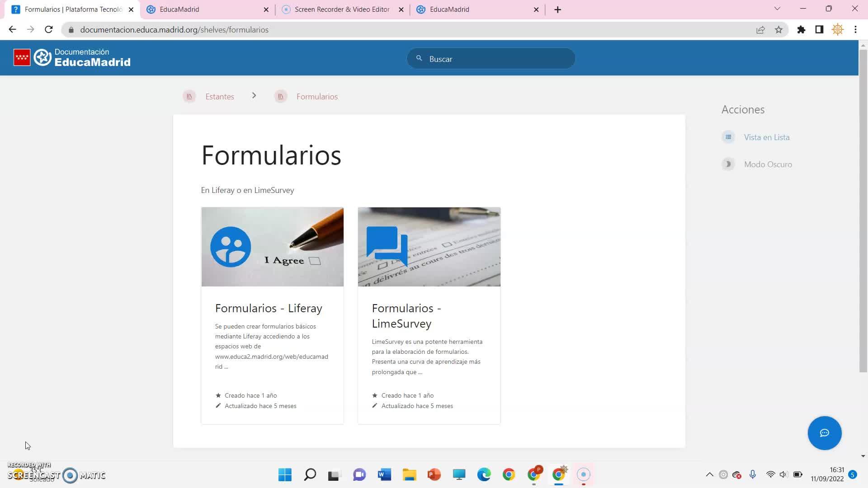Open the browser extensions puzzle icon
Screen dimensions: 868x488
801,30
